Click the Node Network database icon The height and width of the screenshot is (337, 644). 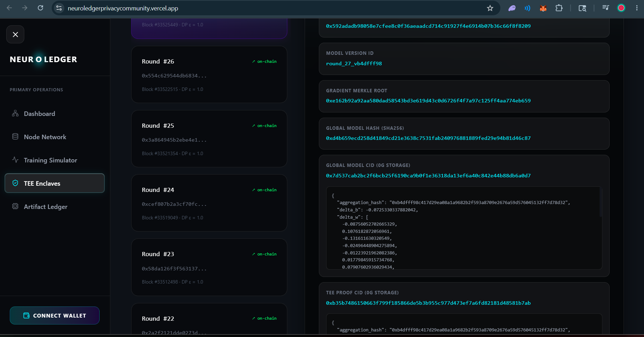click(15, 137)
